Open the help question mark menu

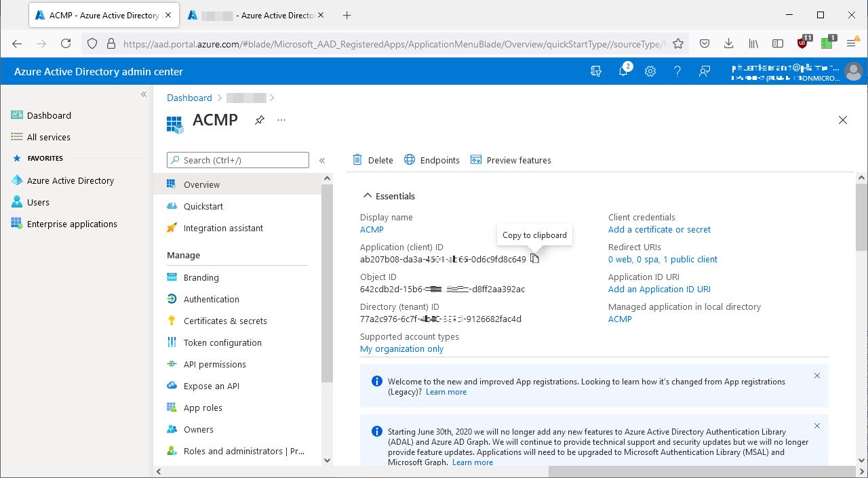coord(677,71)
